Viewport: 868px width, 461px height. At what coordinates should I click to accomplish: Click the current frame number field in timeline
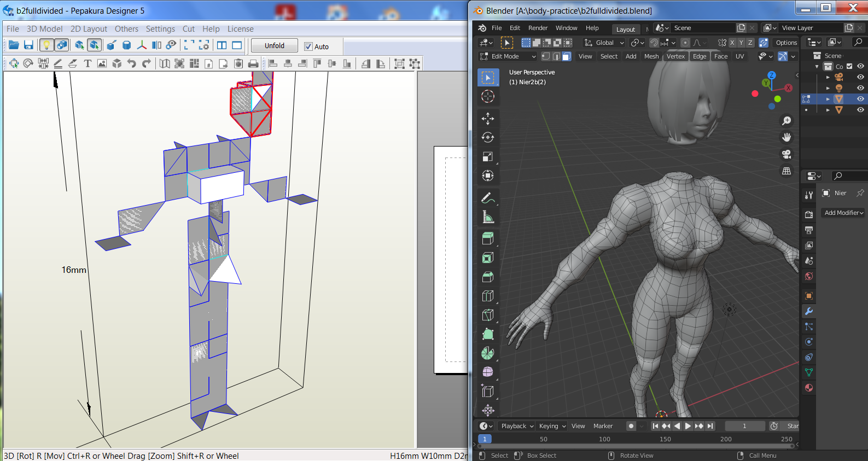pyautogui.click(x=744, y=426)
